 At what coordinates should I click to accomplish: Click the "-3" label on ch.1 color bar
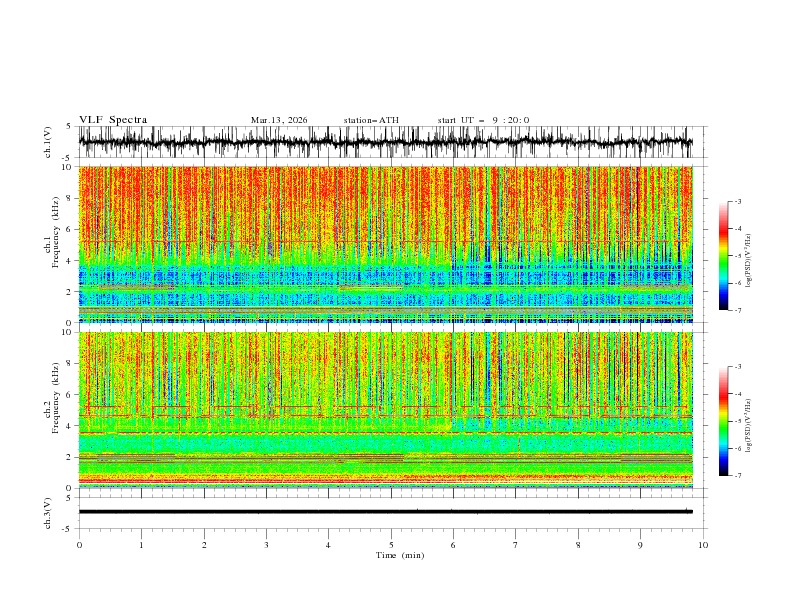tap(738, 201)
